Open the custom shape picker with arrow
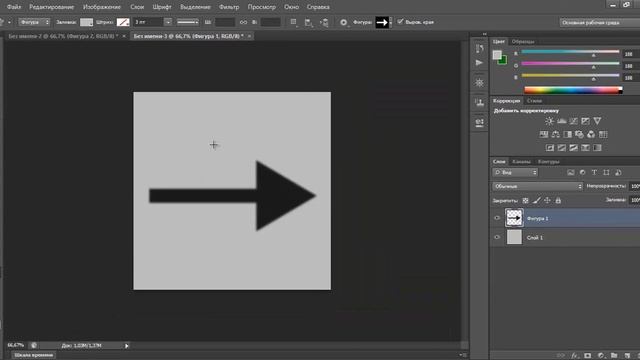The width and height of the screenshot is (640, 360). point(384,22)
